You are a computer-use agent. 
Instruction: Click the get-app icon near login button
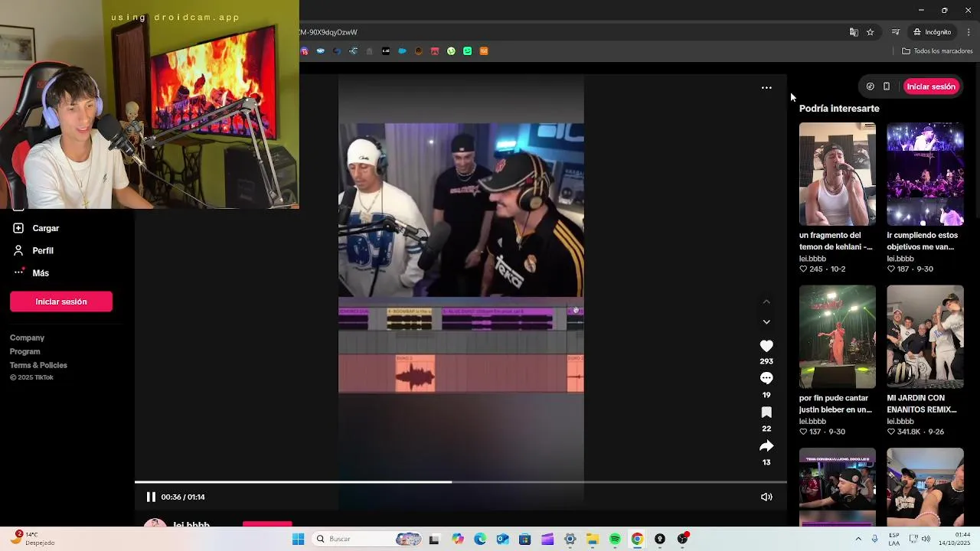point(870,86)
